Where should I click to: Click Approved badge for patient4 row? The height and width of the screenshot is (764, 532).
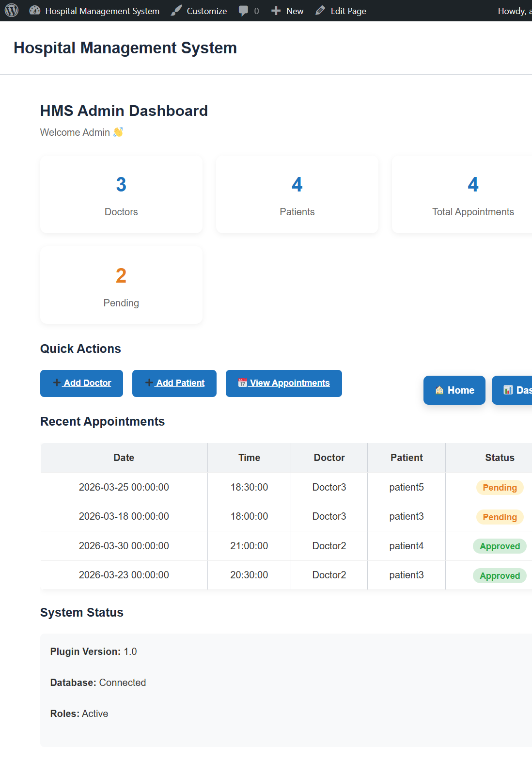[500, 546]
